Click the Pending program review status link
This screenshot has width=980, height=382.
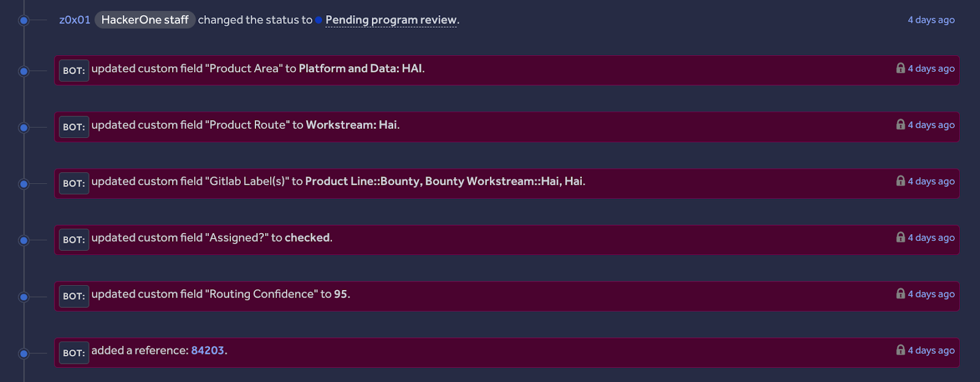tap(391, 20)
